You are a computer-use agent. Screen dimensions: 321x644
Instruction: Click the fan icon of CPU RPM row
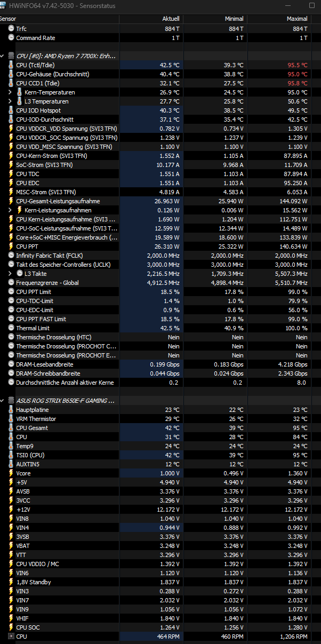(x=11, y=637)
